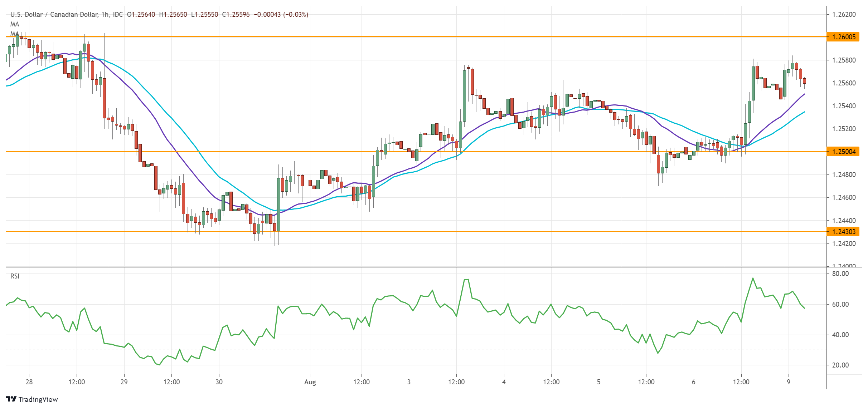Click the -0.00043 (-0.03%) change value

(x=281, y=14)
